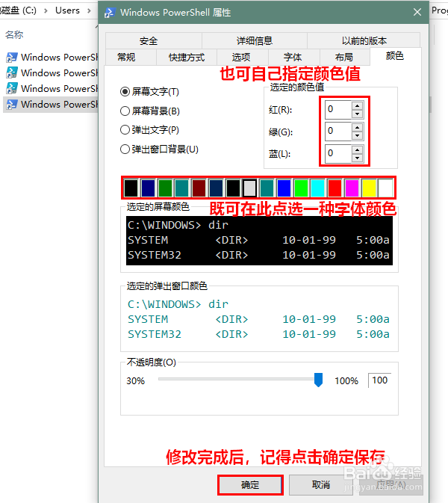448x503 pixels.
Task: Go to the 常规 tab
Action: (131, 58)
